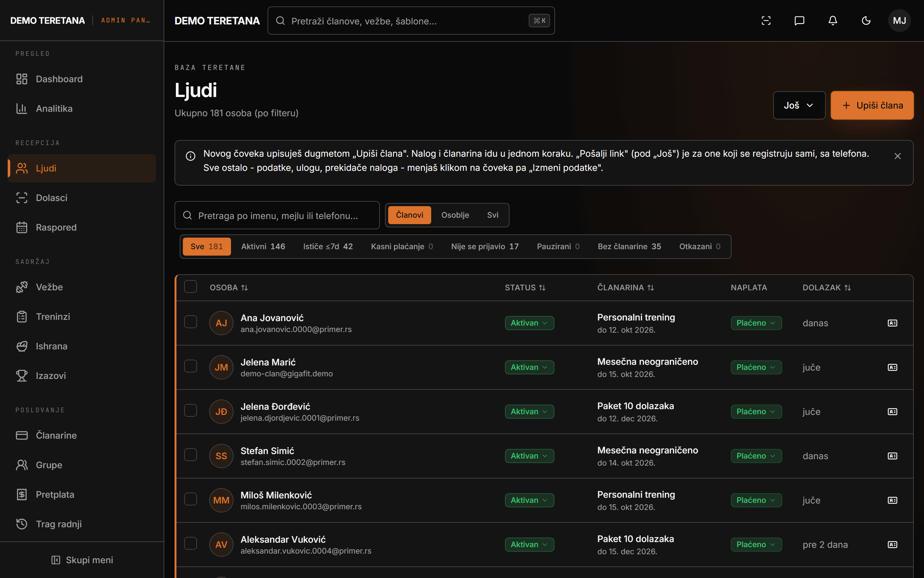Select the header select-all checkbox
The image size is (924, 578).
191,286
